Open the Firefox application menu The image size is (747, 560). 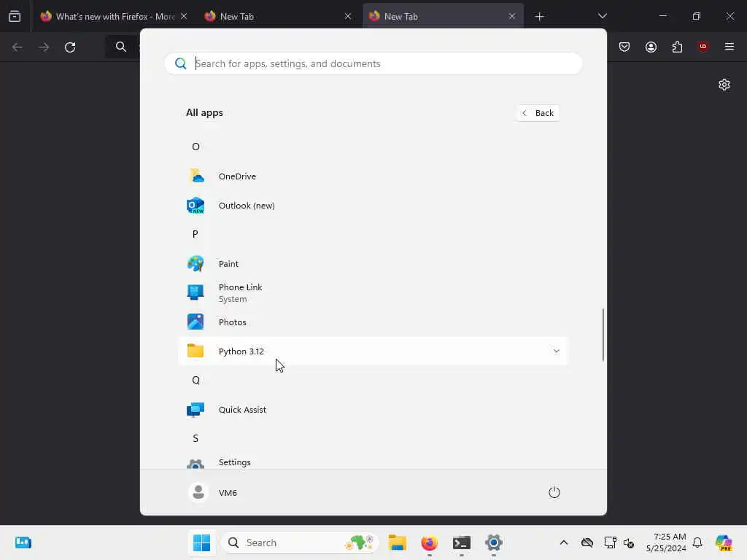[x=729, y=47]
